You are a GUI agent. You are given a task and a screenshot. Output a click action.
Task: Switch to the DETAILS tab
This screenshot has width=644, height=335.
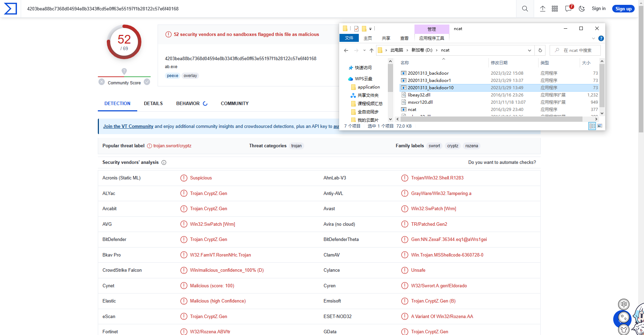click(153, 103)
